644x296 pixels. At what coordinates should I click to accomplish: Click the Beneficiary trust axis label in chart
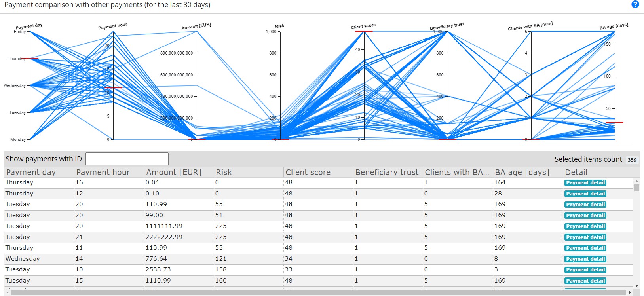447,26
